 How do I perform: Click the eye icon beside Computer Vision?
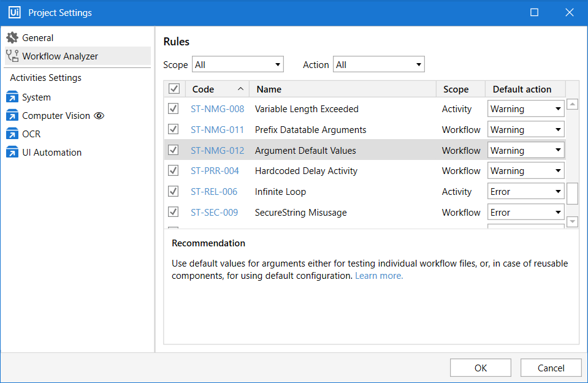tap(99, 116)
